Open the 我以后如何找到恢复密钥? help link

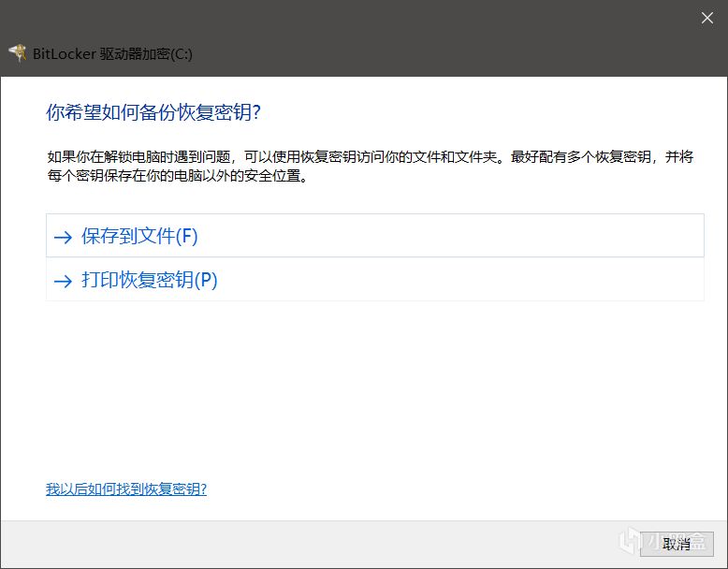point(125,489)
